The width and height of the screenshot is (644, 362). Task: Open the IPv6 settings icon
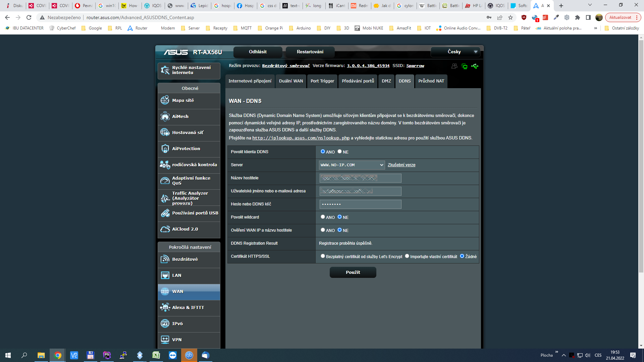coord(165,323)
